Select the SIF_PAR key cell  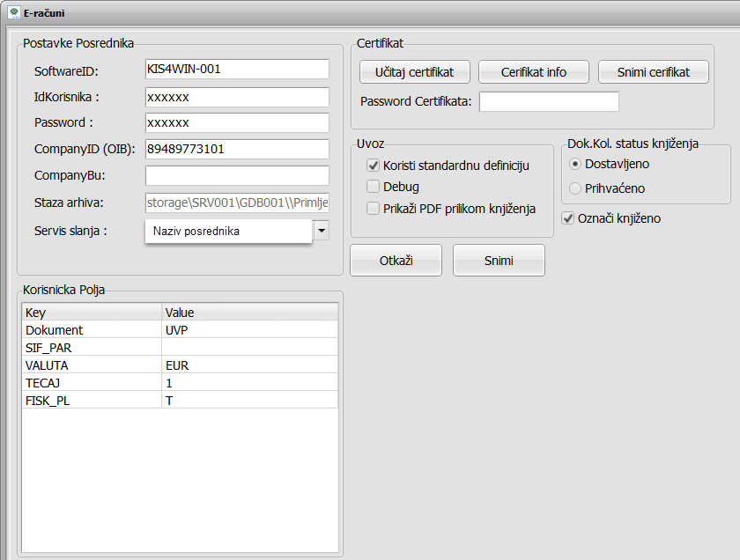point(92,348)
